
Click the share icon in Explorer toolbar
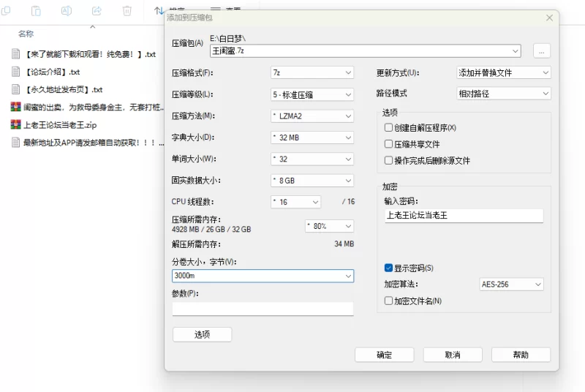[x=97, y=11]
